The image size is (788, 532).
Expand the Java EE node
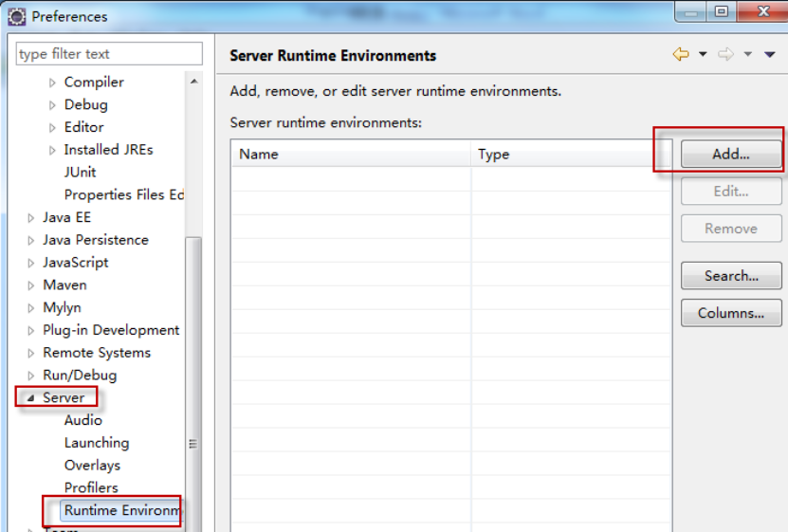pos(30,217)
